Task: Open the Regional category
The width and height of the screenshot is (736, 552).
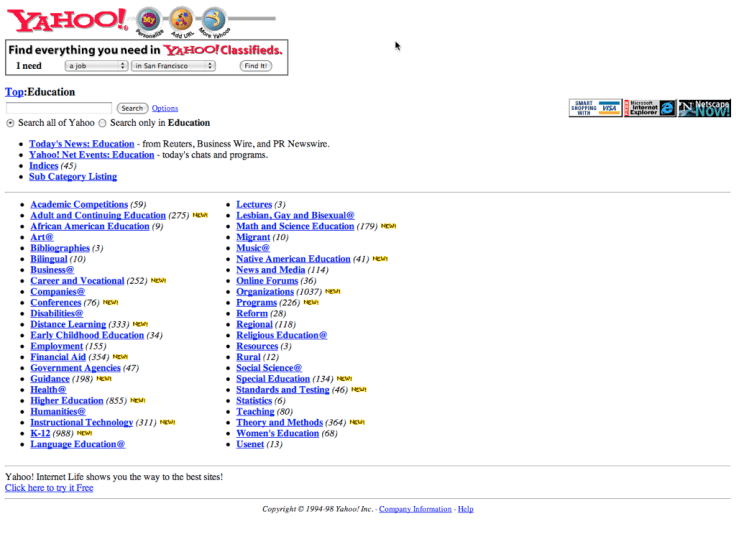Action: point(254,324)
